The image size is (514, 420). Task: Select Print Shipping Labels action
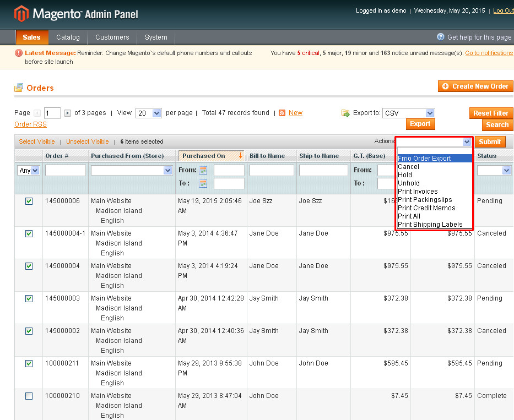434,225
